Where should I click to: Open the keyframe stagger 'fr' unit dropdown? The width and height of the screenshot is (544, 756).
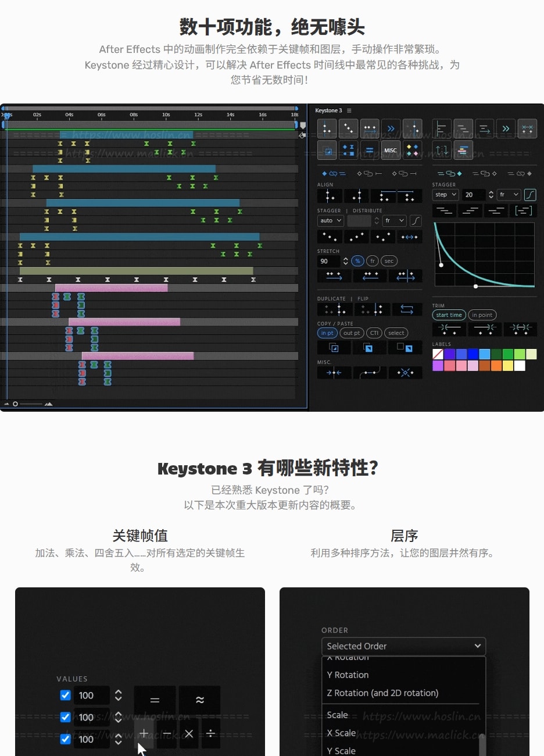[x=395, y=220]
